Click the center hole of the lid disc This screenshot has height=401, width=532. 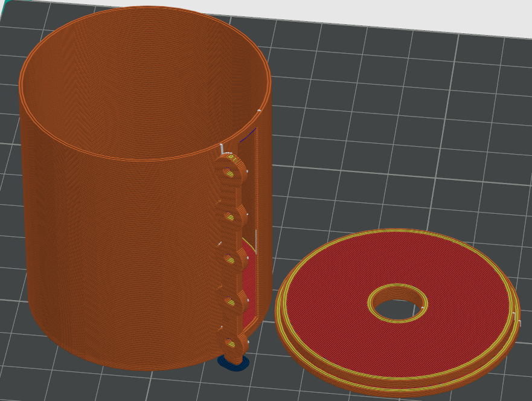pos(397,303)
